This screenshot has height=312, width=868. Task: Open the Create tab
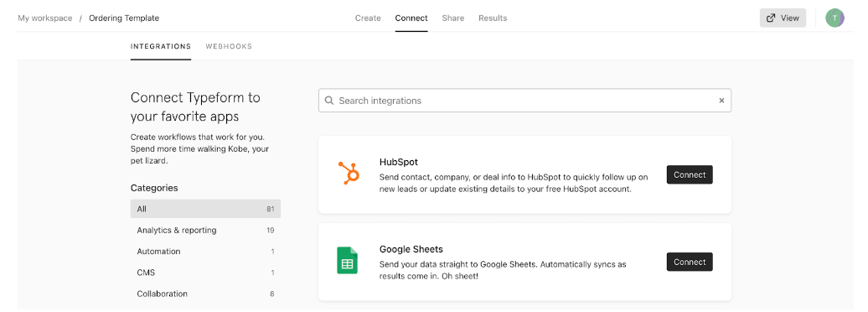click(x=368, y=18)
